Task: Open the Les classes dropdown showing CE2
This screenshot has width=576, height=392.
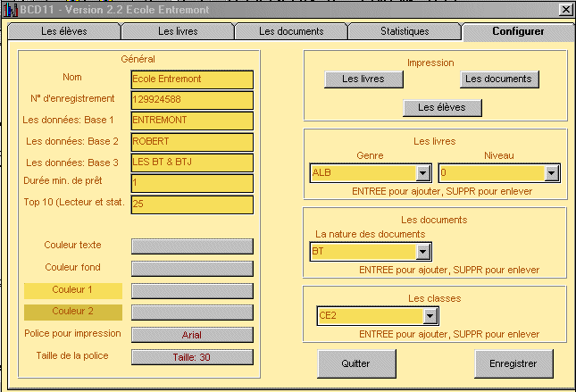Action: tap(430, 316)
